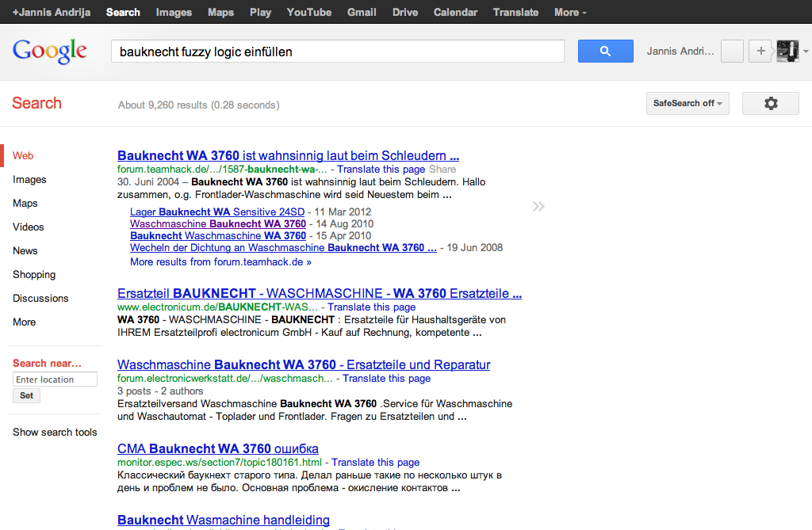Go to Images in the top bar
This screenshot has width=812, height=530.
pos(174,13)
